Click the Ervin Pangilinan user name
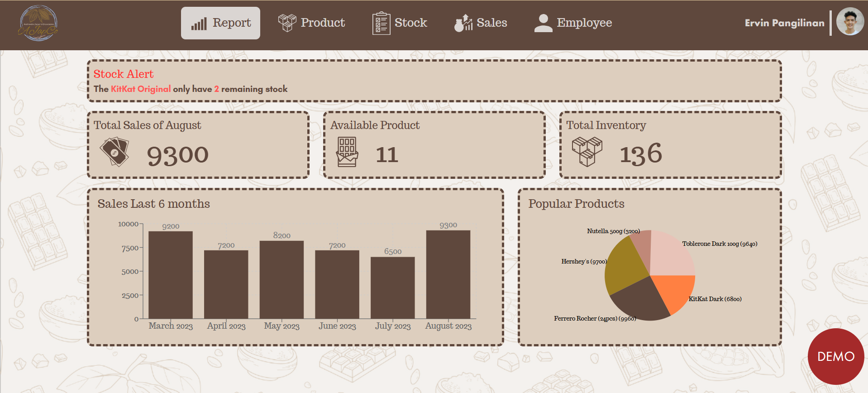The height and width of the screenshot is (393, 868). (784, 23)
